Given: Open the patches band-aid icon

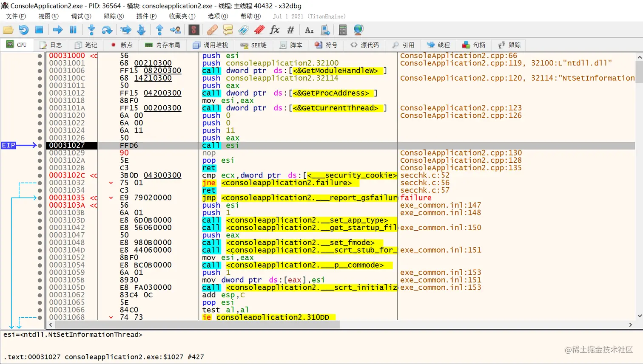Looking at the screenshot, I should tap(212, 30).
